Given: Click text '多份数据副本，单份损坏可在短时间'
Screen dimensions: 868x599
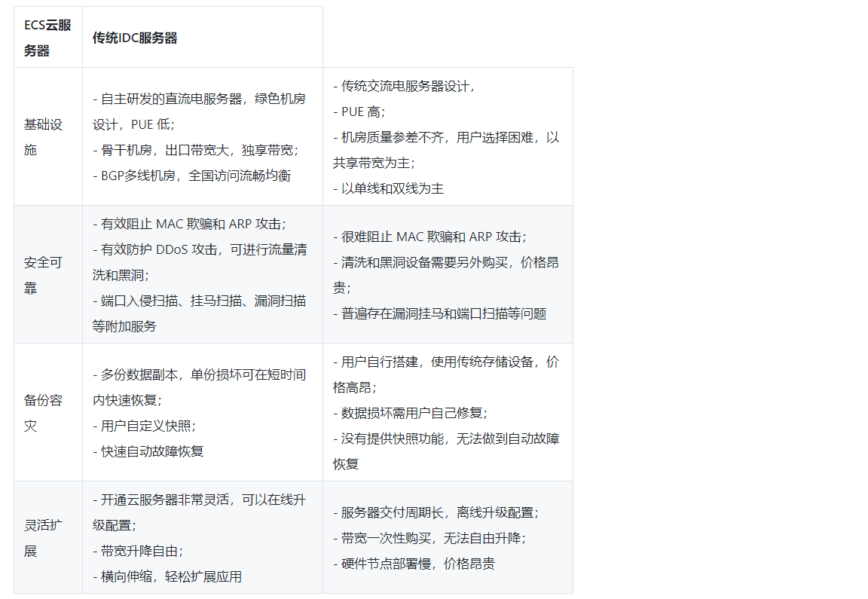Looking at the screenshot, I should pos(203,374).
